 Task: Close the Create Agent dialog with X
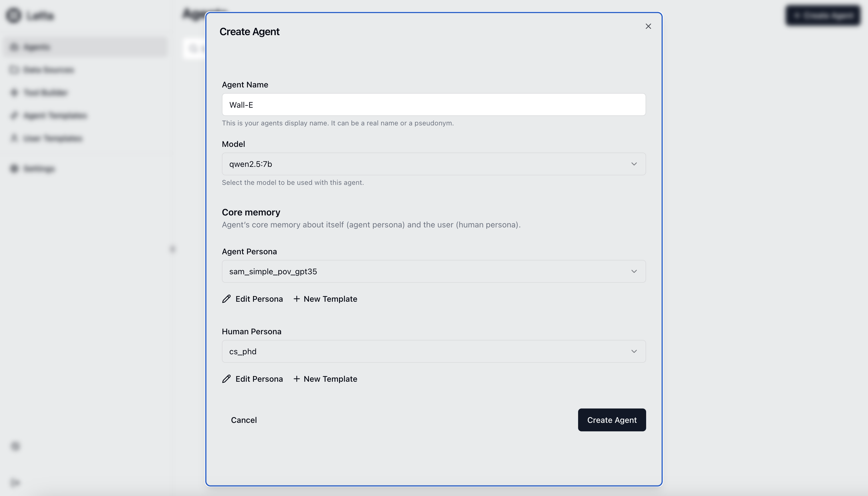click(648, 26)
